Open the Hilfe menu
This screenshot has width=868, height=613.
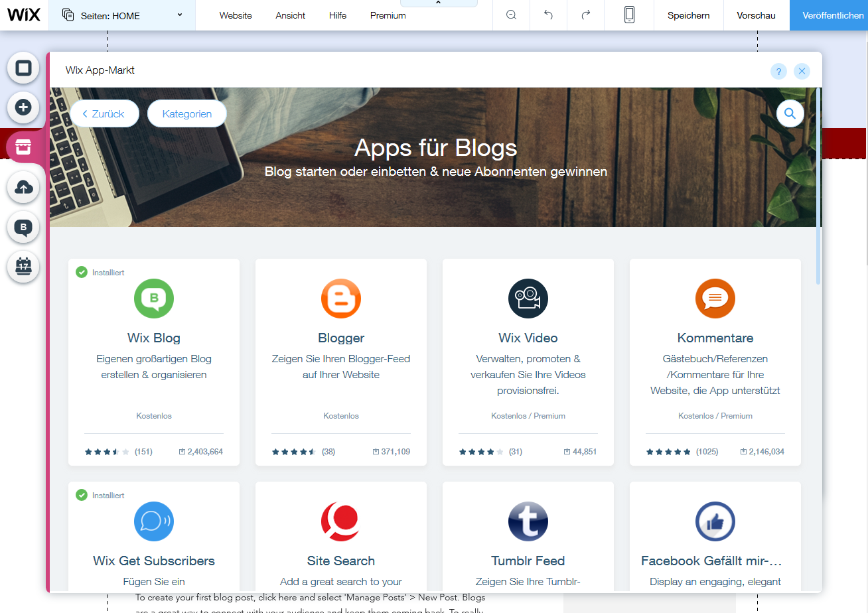[x=338, y=15]
